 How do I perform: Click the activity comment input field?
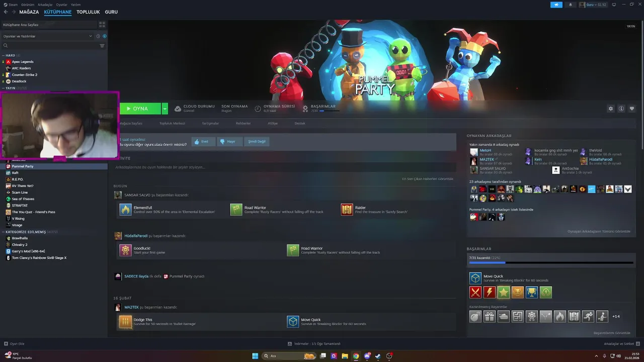[x=284, y=167]
